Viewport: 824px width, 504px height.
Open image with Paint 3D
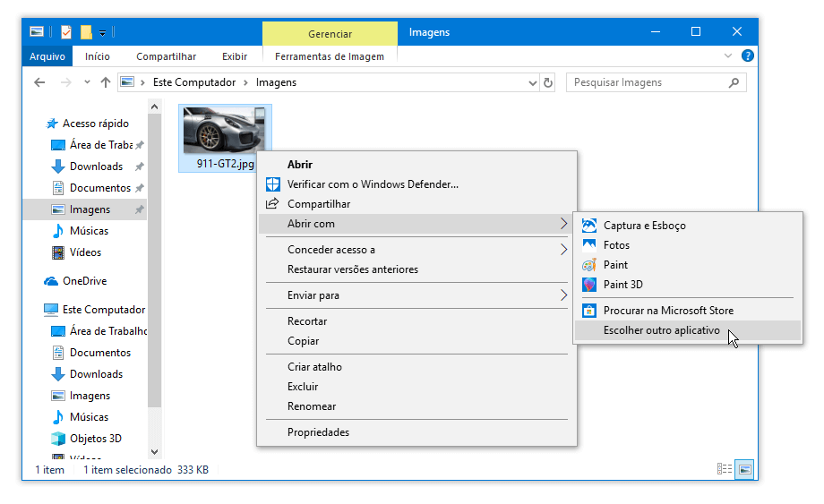tap(622, 285)
